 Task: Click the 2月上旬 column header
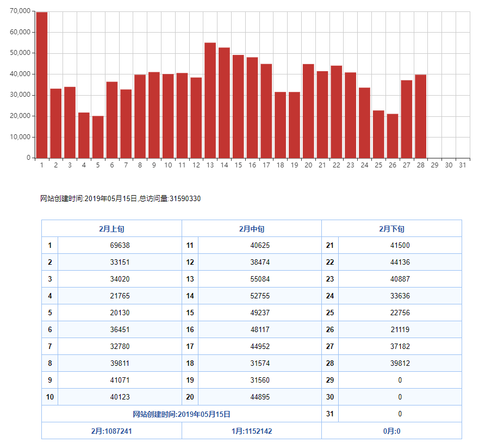111,229
